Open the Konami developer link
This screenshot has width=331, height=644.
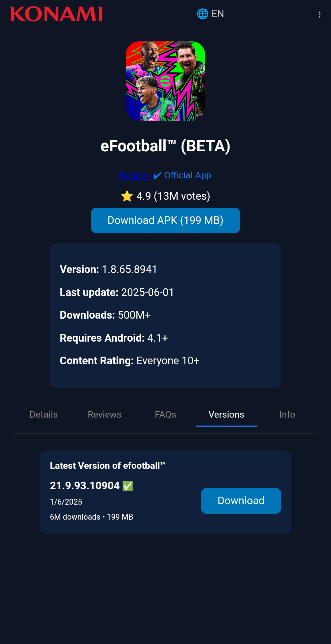(x=135, y=175)
